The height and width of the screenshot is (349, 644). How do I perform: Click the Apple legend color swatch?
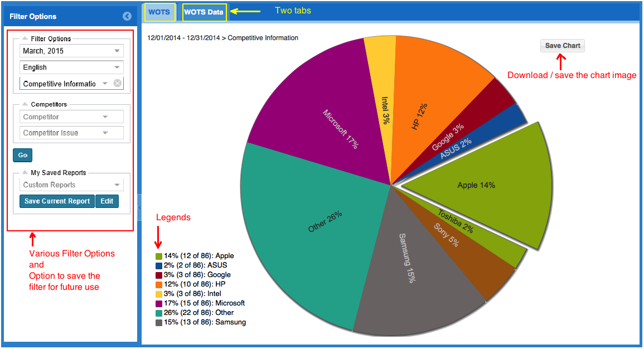click(159, 256)
